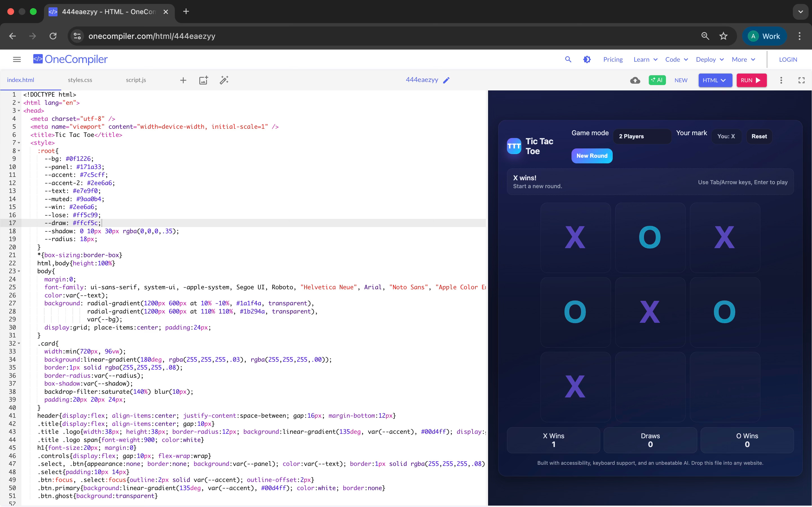Screen dimensions: 812x507
Task: Open the HTML language dropdown
Action: coord(715,80)
